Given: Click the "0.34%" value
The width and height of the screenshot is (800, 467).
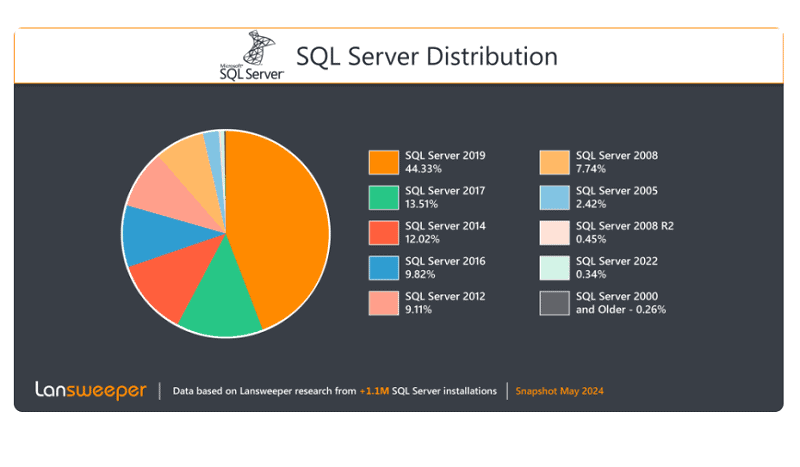Looking at the screenshot, I should pos(591,275).
